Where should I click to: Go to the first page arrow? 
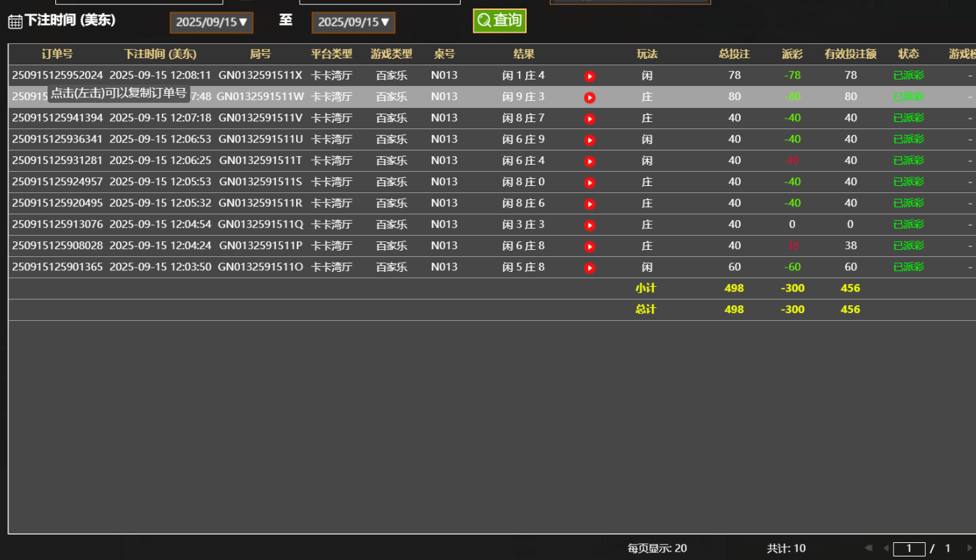[x=868, y=548]
